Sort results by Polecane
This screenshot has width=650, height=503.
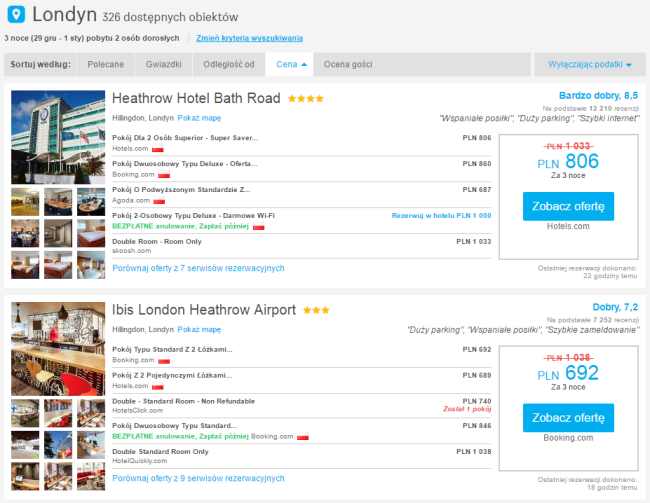pos(105,64)
